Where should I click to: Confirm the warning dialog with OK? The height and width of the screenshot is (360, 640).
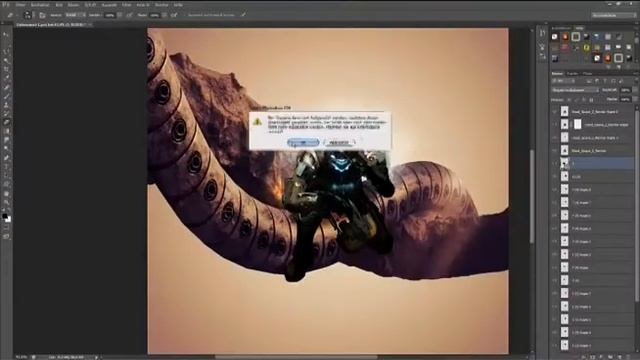pyautogui.click(x=303, y=142)
